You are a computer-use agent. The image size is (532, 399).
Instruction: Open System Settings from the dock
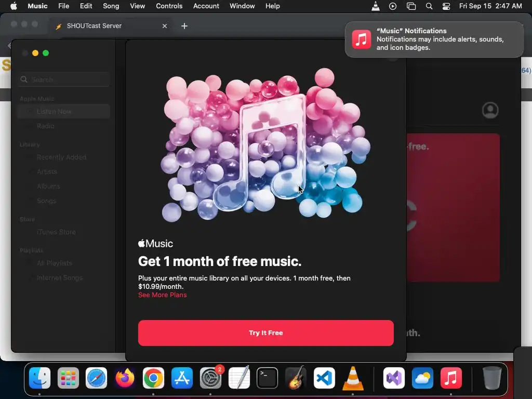pyautogui.click(x=210, y=378)
